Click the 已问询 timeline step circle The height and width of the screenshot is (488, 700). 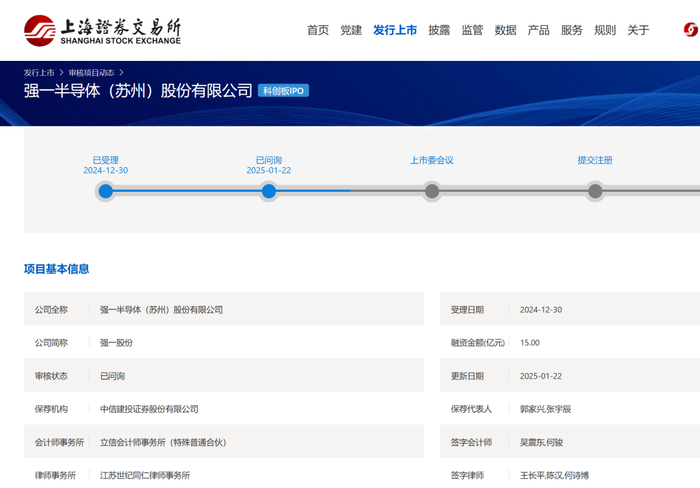click(x=269, y=191)
